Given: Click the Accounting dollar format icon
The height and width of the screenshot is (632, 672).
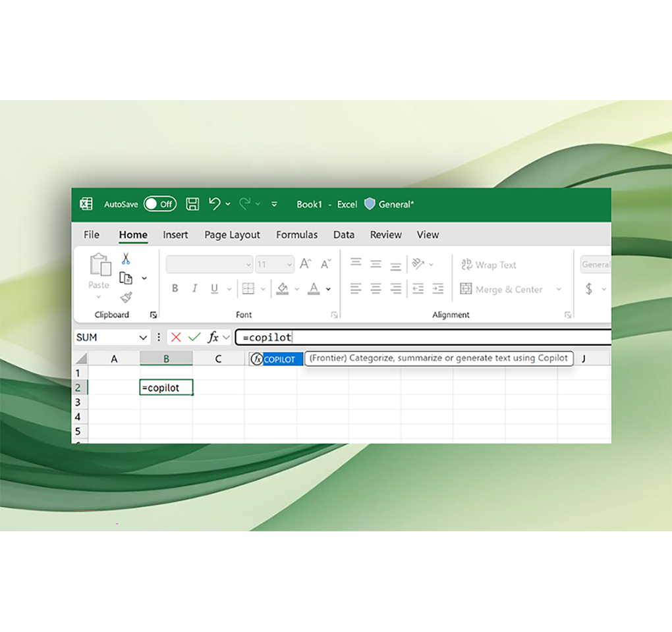Looking at the screenshot, I should [589, 289].
